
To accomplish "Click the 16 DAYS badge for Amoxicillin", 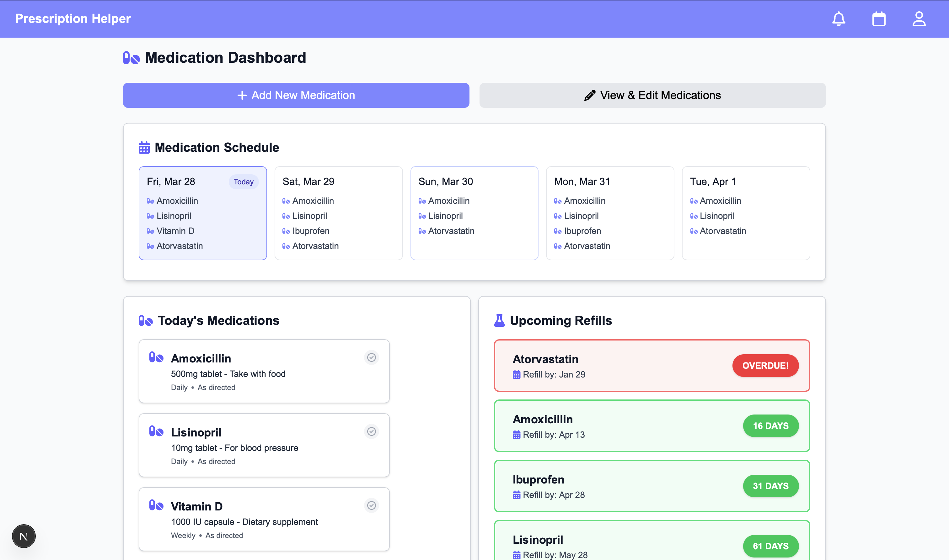I will pyautogui.click(x=770, y=426).
